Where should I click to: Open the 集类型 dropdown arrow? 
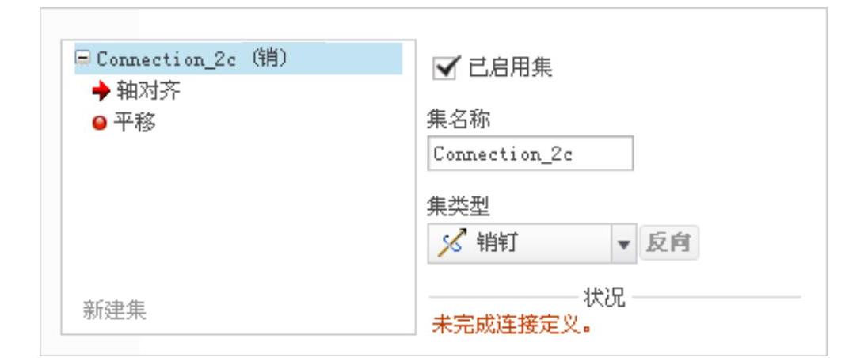tap(624, 243)
